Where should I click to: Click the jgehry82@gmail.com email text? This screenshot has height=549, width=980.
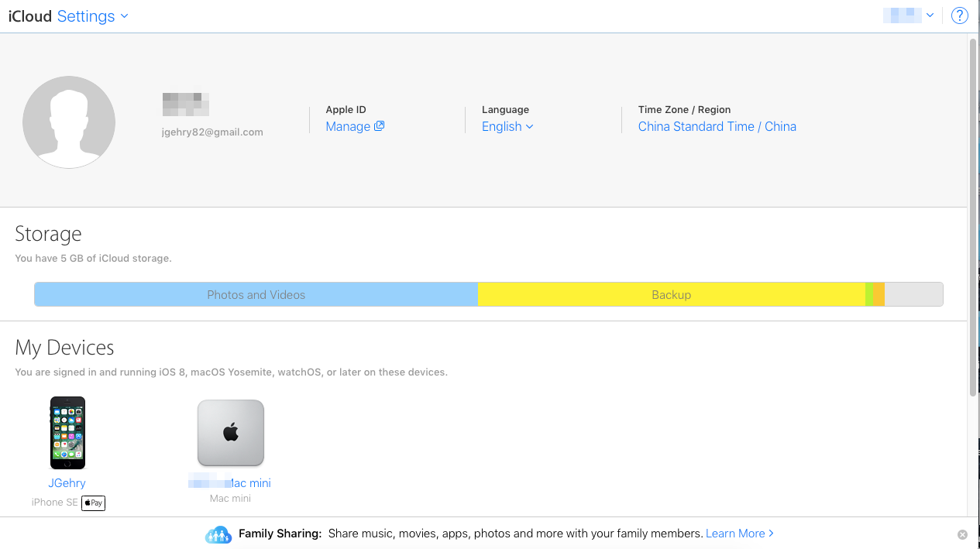[x=212, y=132]
